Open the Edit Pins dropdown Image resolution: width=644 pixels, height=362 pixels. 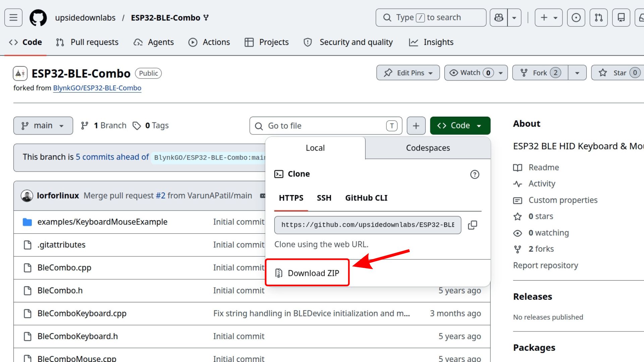tap(408, 73)
